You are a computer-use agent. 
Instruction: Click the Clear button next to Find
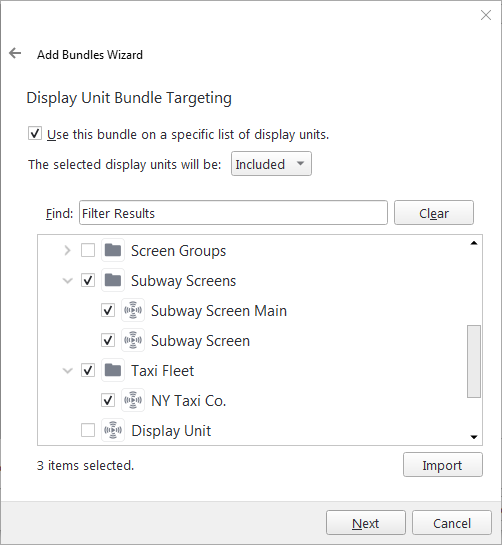click(434, 213)
